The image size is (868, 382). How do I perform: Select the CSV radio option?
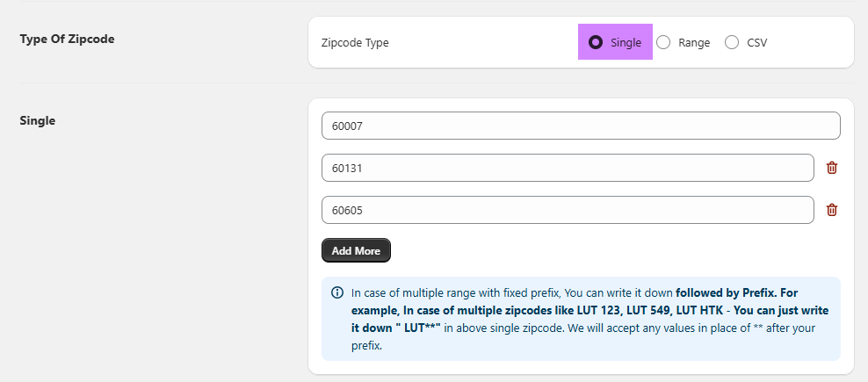[x=732, y=42]
